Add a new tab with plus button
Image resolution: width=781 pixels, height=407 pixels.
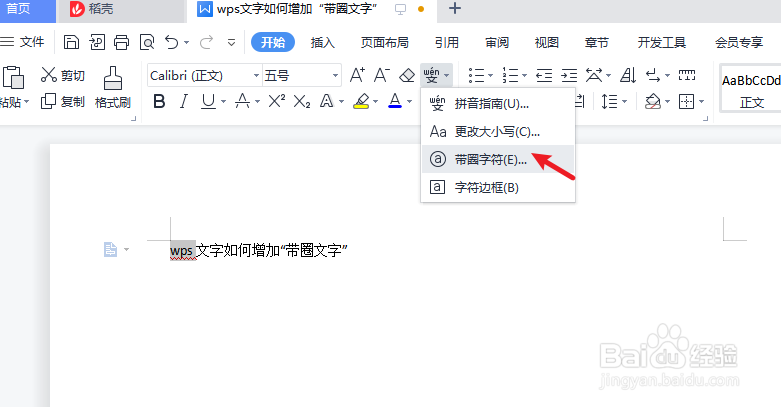click(x=455, y=8)
